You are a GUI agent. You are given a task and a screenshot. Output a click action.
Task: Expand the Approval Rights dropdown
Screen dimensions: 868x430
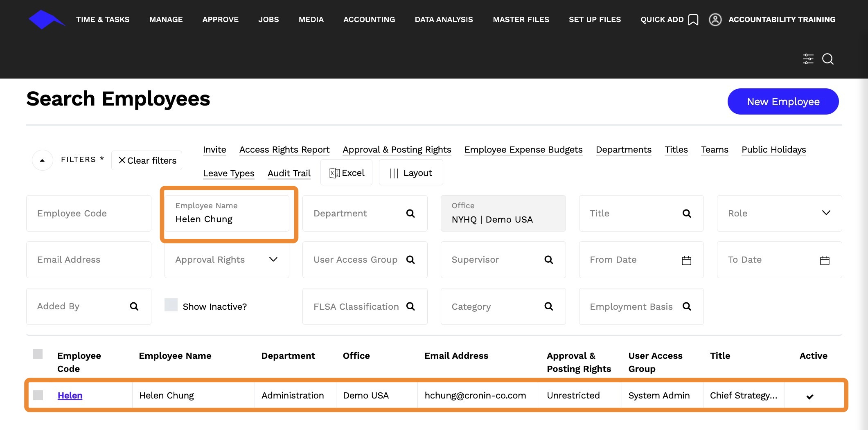273,259
